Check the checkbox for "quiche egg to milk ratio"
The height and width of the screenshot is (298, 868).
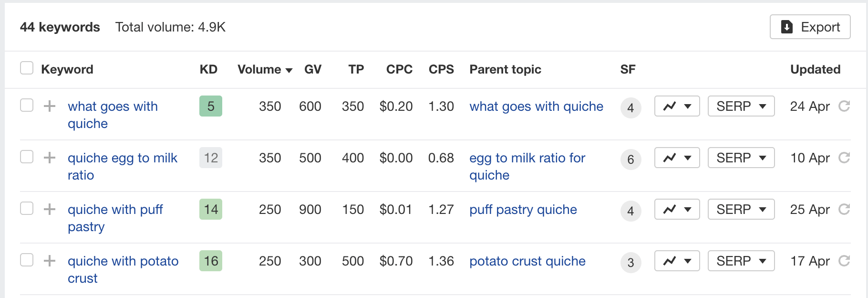coord(27,157)
